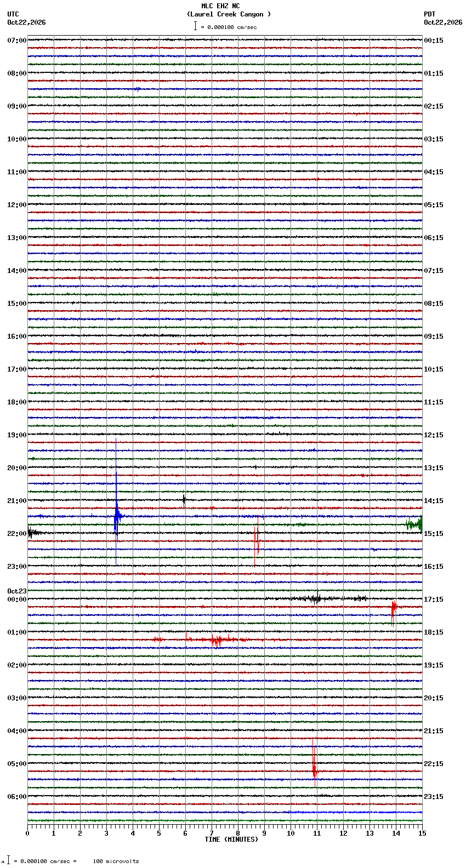
Task: Click the 00:00 UTC time label
Action: pyautogui.click(x=17, y=599)
